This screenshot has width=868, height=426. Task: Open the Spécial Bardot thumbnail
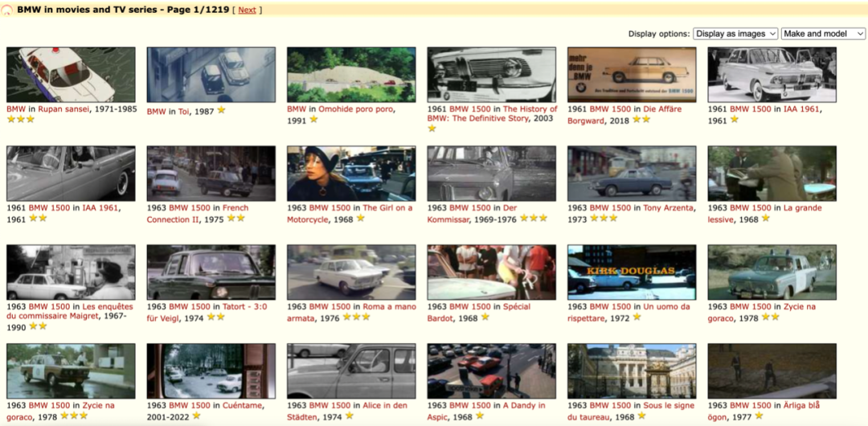pyautogui.click(x=492, y=272)
